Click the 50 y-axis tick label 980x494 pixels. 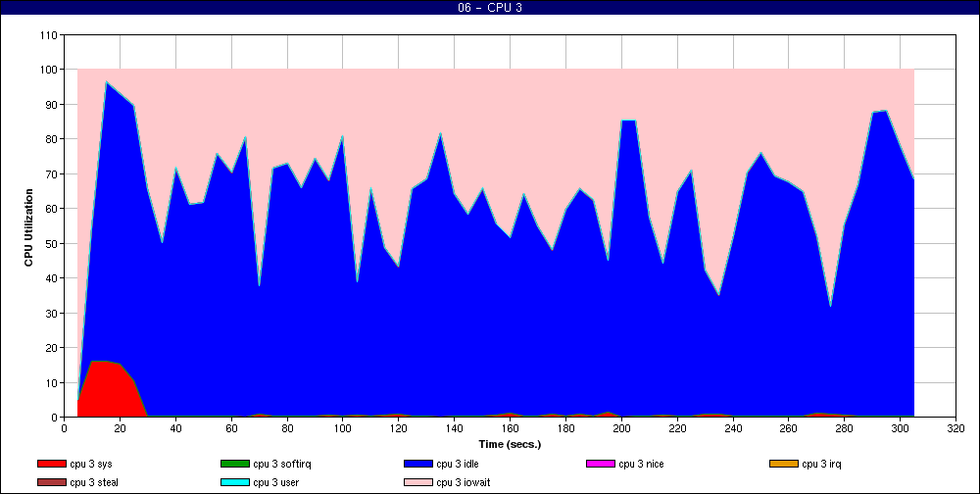(x=53, y=243)
